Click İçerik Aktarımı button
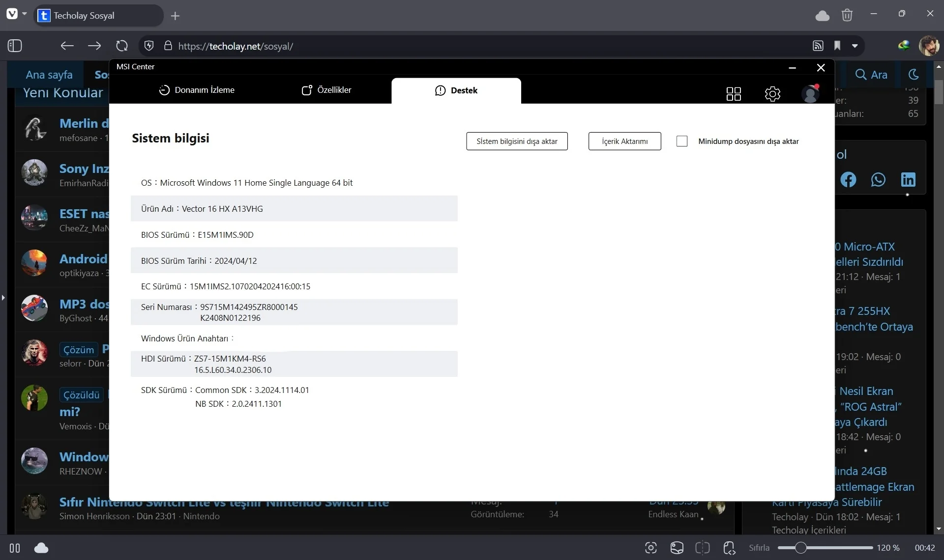944x560 pixels. point(624,141)
